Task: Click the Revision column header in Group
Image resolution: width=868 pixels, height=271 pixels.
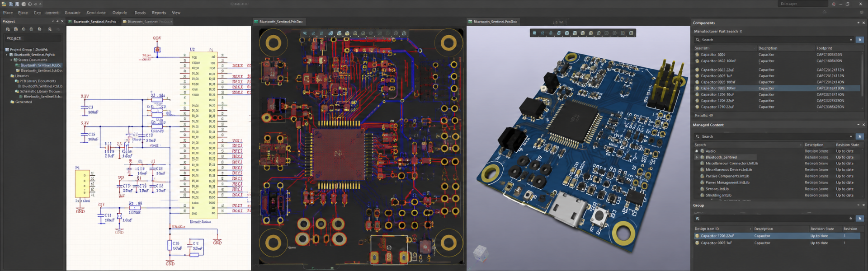Action: (x=850, y=229)
